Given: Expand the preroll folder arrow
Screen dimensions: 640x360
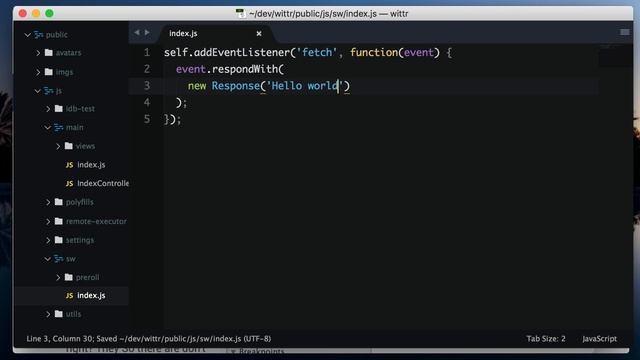Looking at the screenshot, I should pyautogui.click(x=58, y=278).
